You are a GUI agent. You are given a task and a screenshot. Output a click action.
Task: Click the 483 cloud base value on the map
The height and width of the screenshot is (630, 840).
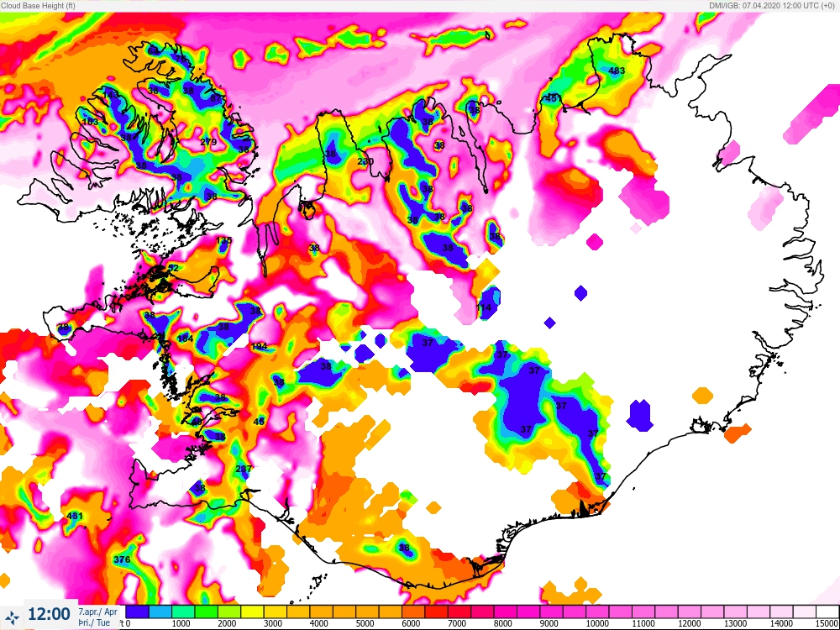[x=617, y=71]
